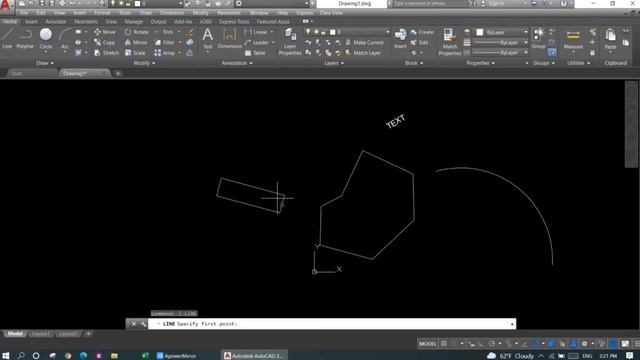Screen dimensions: 640x360
Task: Select the Polyline tool
Action: (x=25, y=39)
